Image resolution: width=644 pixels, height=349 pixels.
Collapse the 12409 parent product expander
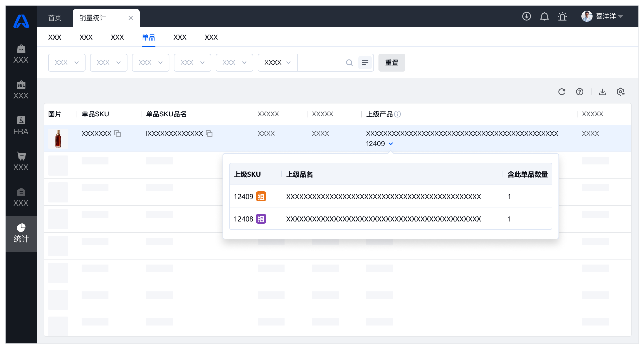(x=391, y=144)
